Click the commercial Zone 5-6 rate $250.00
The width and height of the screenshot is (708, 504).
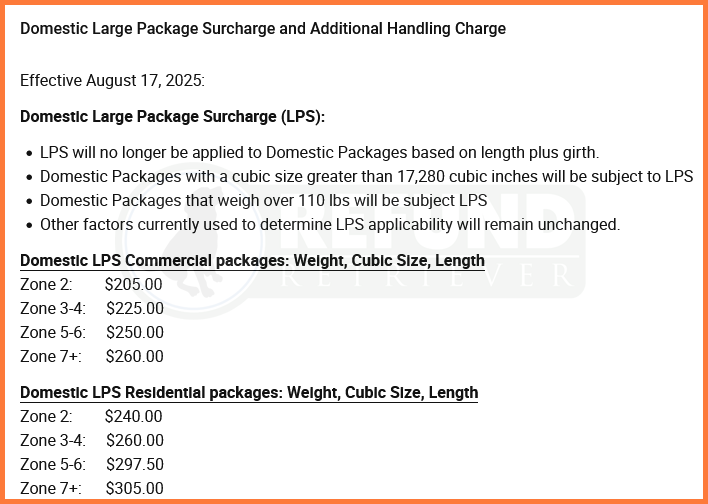(x=135, y=332)
